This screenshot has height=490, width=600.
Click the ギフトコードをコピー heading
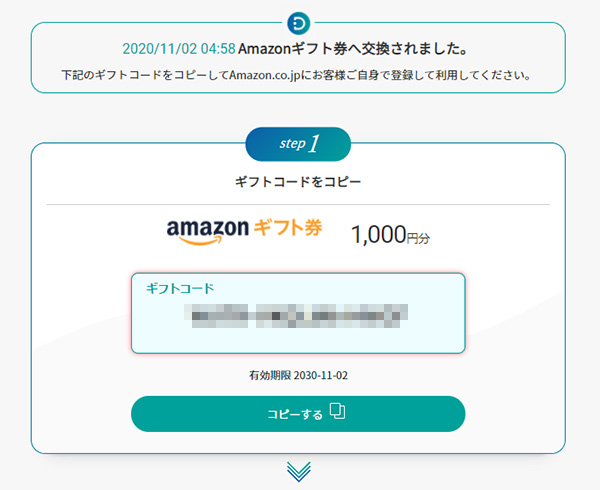(x=298, y=183)
